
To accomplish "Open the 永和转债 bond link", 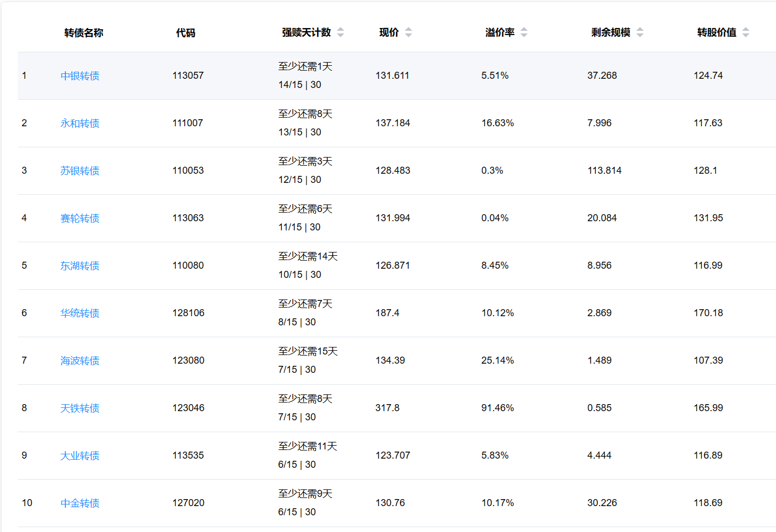I will (80, 124).
